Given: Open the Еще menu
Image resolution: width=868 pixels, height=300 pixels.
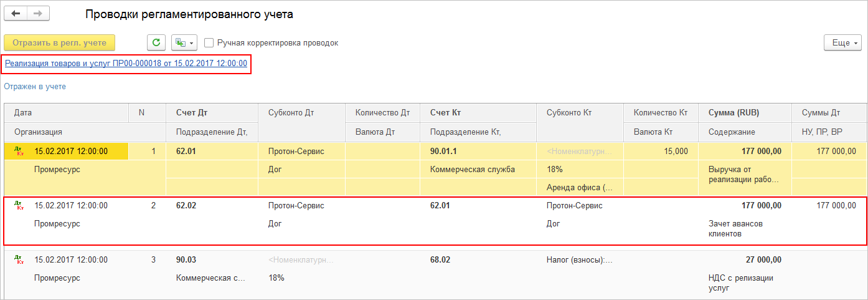Looking at the screenshot, I should pyautogui.click(x=842, y=42).
